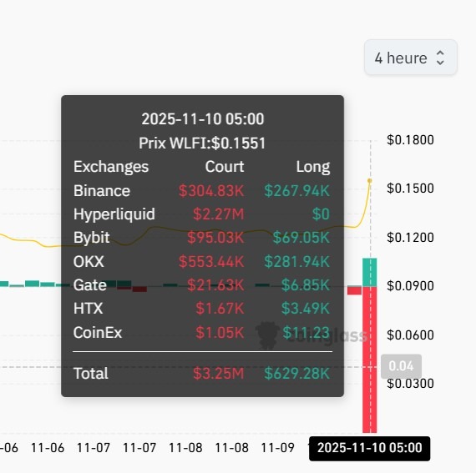Click the 2025-11-10 05:00 black axis label
The width and height of the screenshot is (476, 473).
click(x=369, y=448)
